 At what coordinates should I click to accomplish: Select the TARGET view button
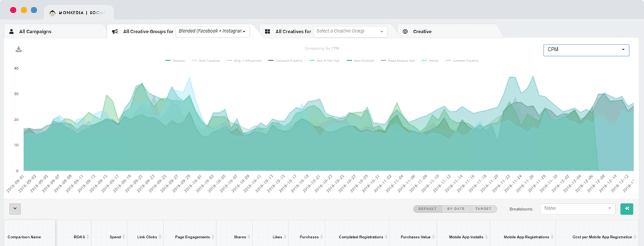pos(483,209)
